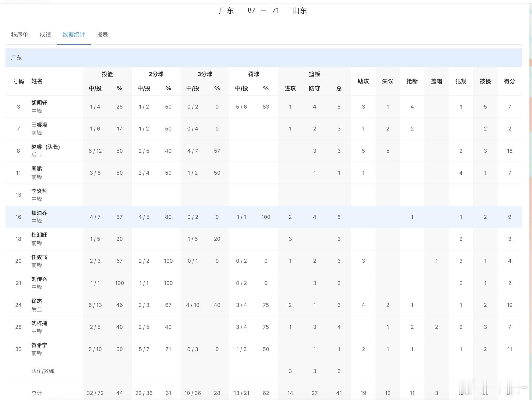Click 胡明轩's free throws value 5 / 6
This screenshot has width=532, height=400.
(242, 107)
